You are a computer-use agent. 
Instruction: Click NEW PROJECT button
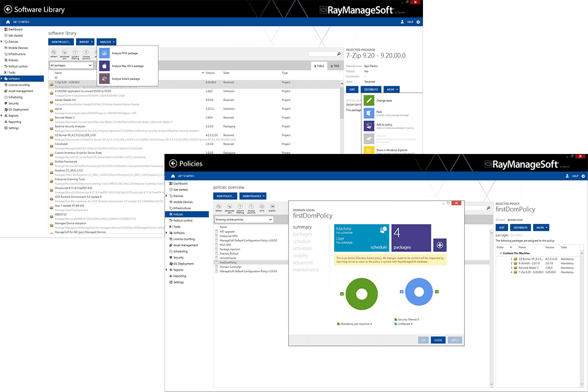pyautogui.click(x=61, y=42)
